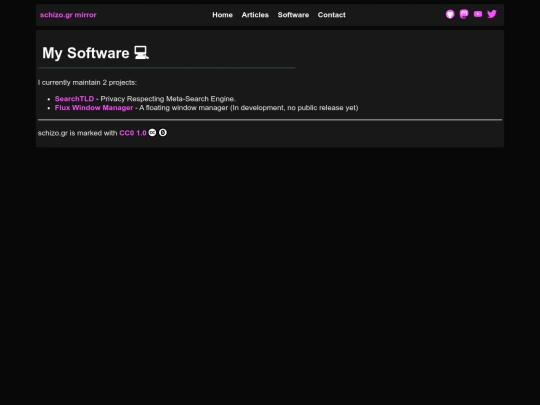Open the Twitter profile icon
The image size is (540, 405).
coord(492,14)
